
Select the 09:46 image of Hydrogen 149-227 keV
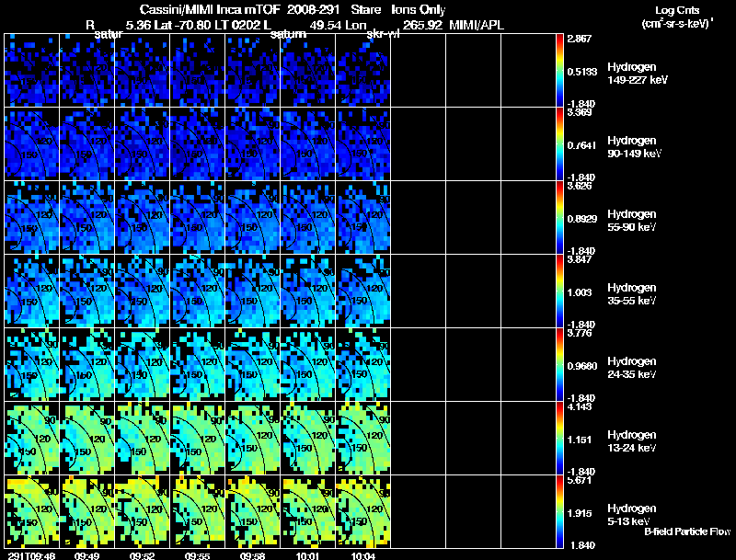[32, 71]
